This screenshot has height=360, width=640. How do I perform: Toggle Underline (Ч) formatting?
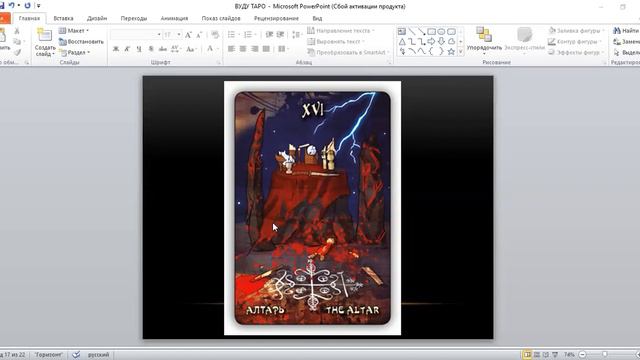pyautogui.click(x=139, y=49)
